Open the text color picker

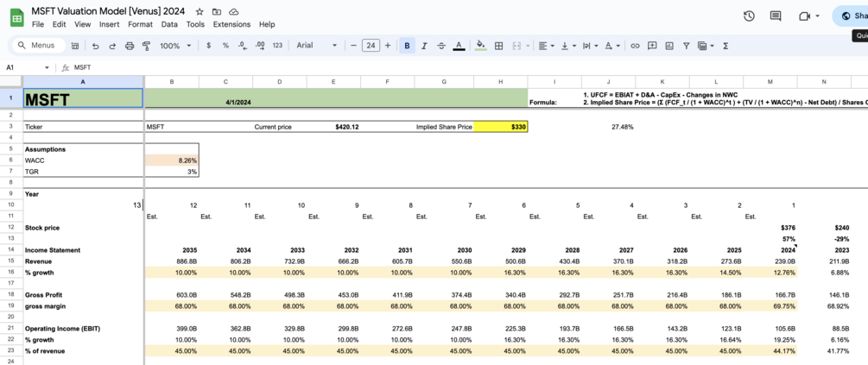(x=459, y=46)
